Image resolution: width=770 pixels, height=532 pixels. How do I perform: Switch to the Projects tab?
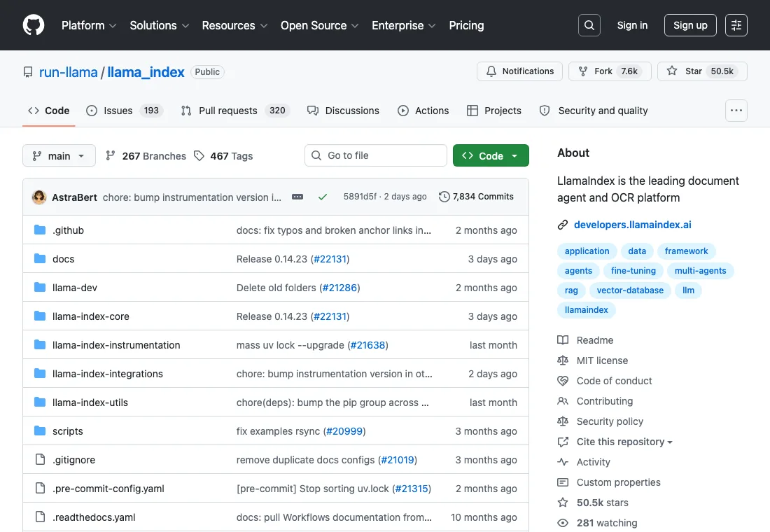pyautogui.click(x=493, y=111)
